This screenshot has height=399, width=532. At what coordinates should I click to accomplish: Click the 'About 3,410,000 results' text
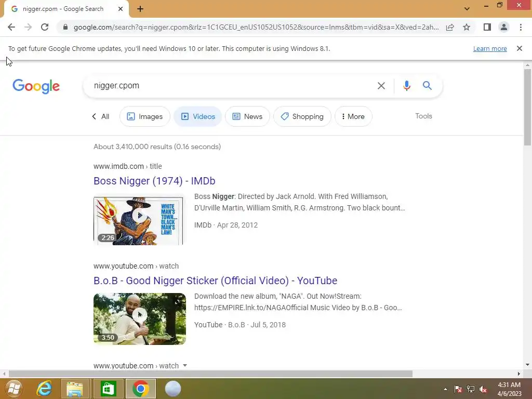[x=157, y=147]
